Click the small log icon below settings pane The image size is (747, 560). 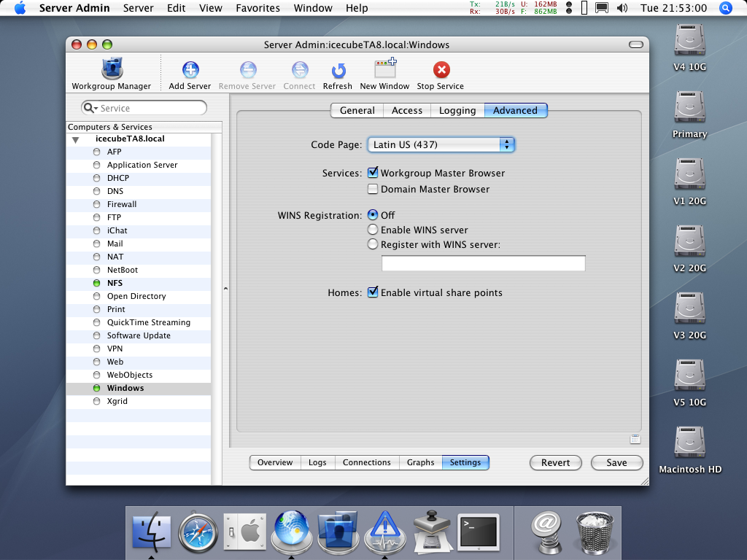(635, 439)
